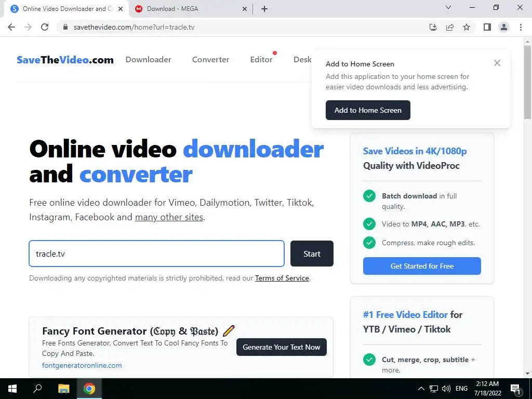Close the Download - MEGA tab
Viewport: 532px width, 399px height.
pyautogui.click(x=245, y=9)
